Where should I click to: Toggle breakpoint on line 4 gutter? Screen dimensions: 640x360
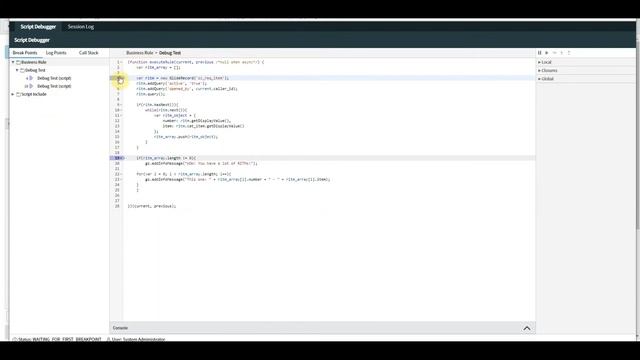pos(117,78)
